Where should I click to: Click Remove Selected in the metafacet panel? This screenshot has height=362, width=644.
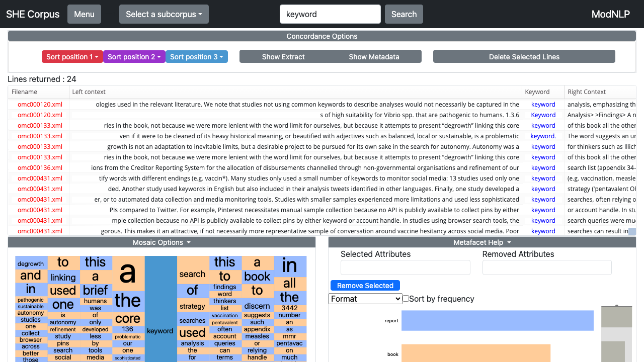pyautogui.click(x=365, y=285)
